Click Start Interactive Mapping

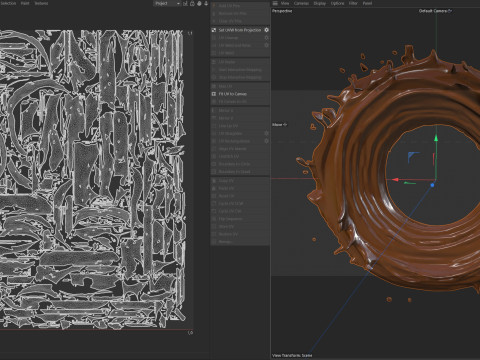coord(240,70)
